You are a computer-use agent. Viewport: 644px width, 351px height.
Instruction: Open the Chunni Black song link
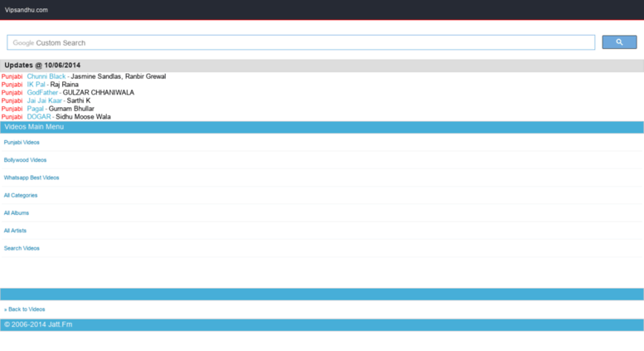pyautogui.click(x=46, y=76)
